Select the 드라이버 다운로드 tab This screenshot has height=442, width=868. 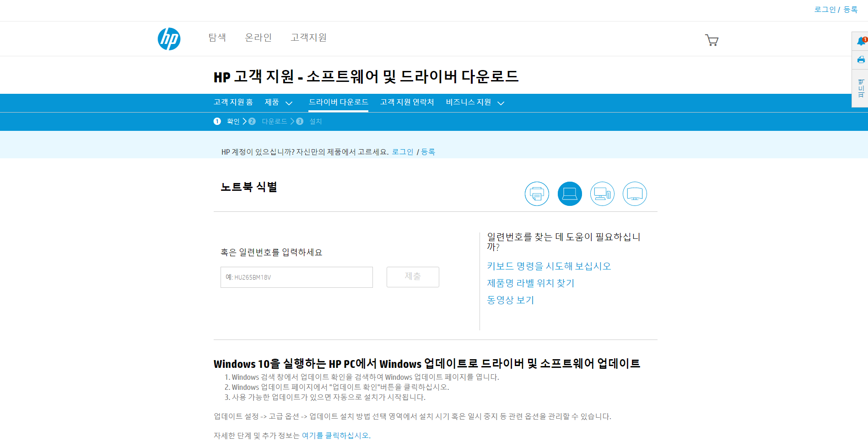pos(339,102)
